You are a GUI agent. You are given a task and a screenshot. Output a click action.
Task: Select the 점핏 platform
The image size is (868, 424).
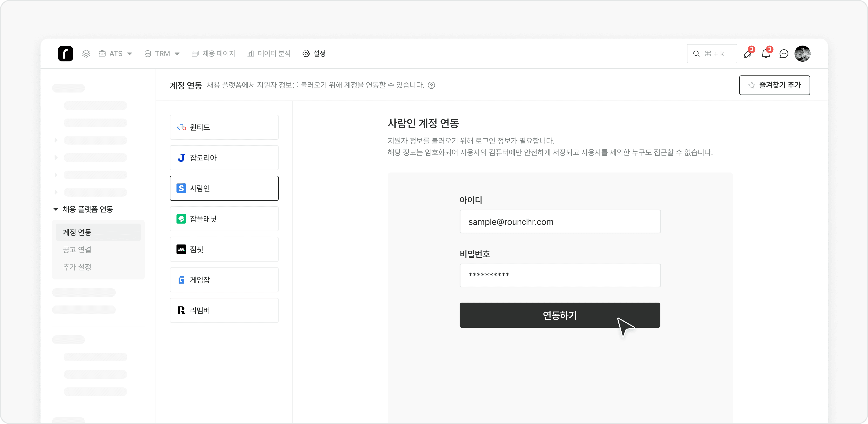[x=224, y=249]
